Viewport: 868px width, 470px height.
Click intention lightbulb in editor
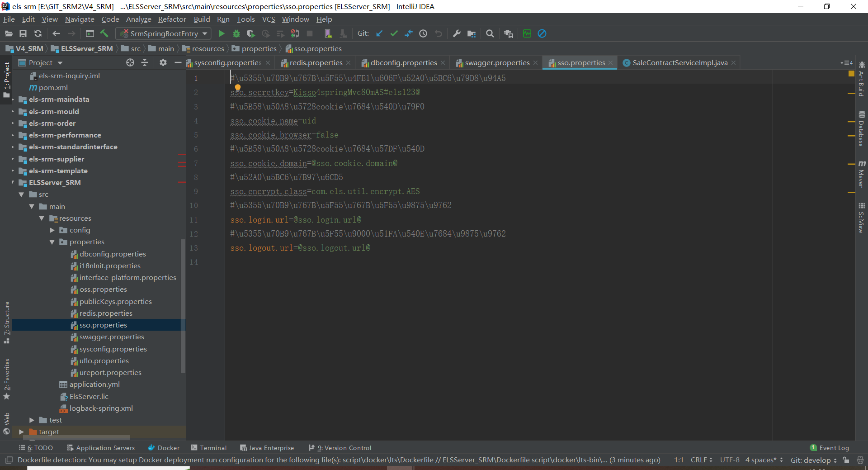pyautogui.click(x=238, y=87)
